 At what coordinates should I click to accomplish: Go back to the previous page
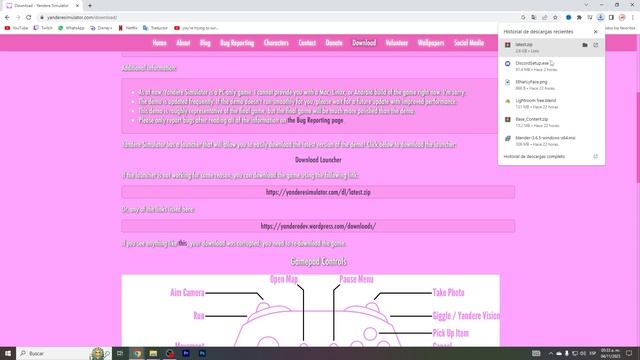point(7,18)
